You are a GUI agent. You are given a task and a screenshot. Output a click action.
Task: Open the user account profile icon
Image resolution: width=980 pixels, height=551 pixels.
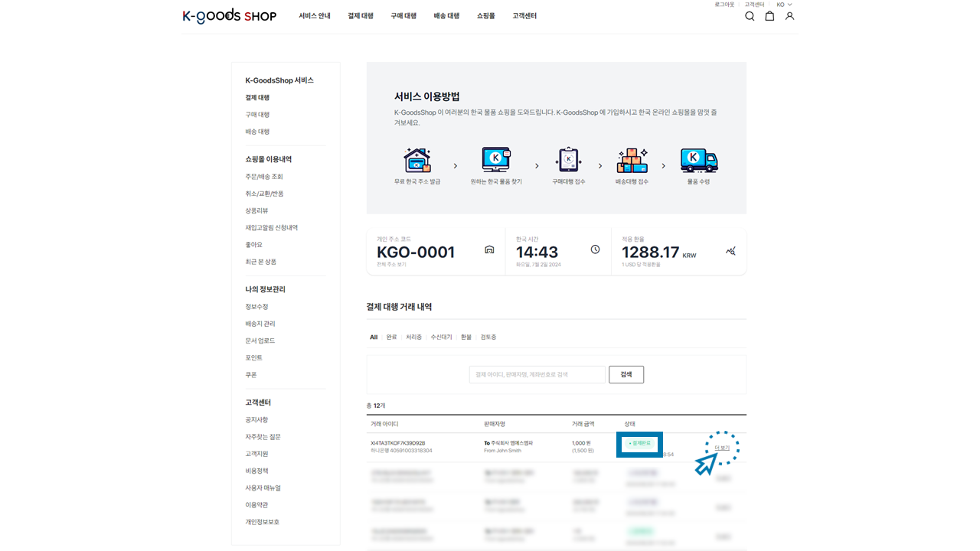click(x=789, y=16)
